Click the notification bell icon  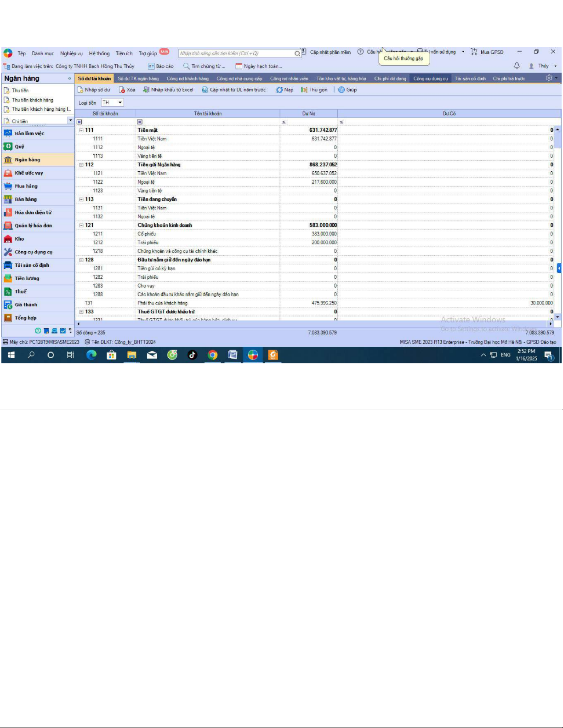[x=517, y=66]
